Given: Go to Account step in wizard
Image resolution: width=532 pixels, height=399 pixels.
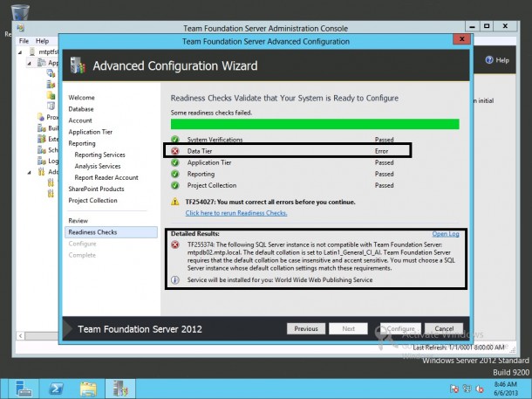Looking at the screenshot, I should pos(80,120).
